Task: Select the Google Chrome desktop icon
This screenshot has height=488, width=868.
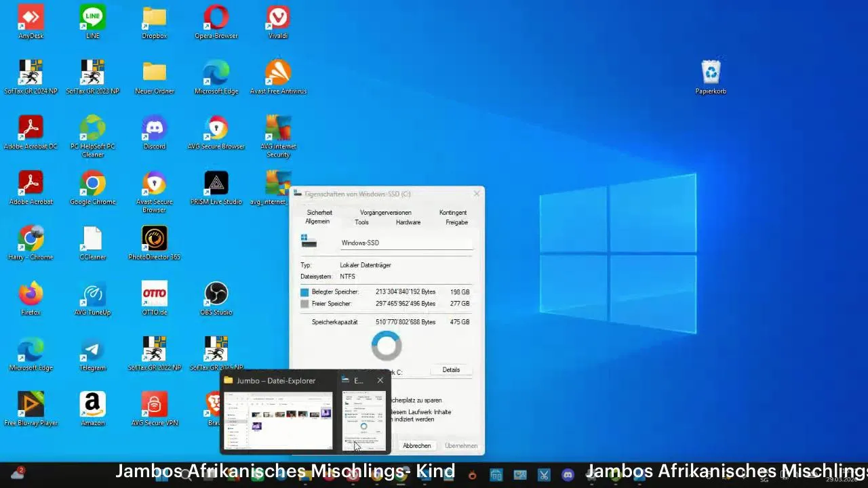Action: point(93,188)
